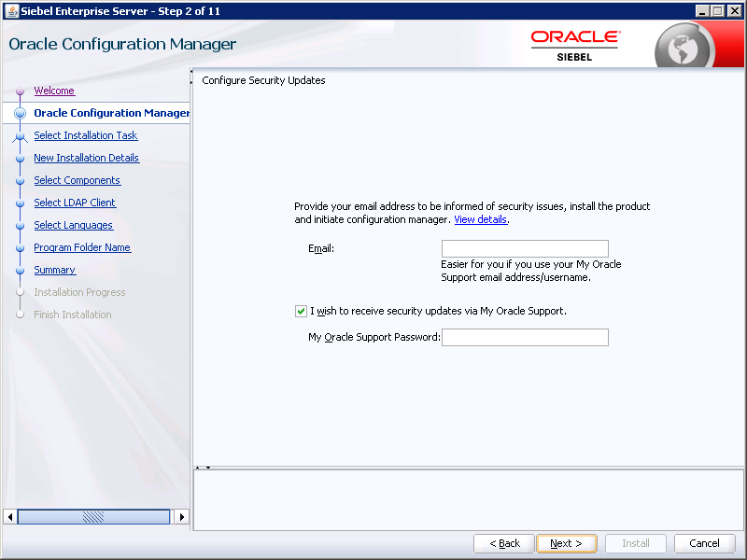This screenshot has width=747, height=560.
Task: Focus the Email input field
Action: (525, 248)
